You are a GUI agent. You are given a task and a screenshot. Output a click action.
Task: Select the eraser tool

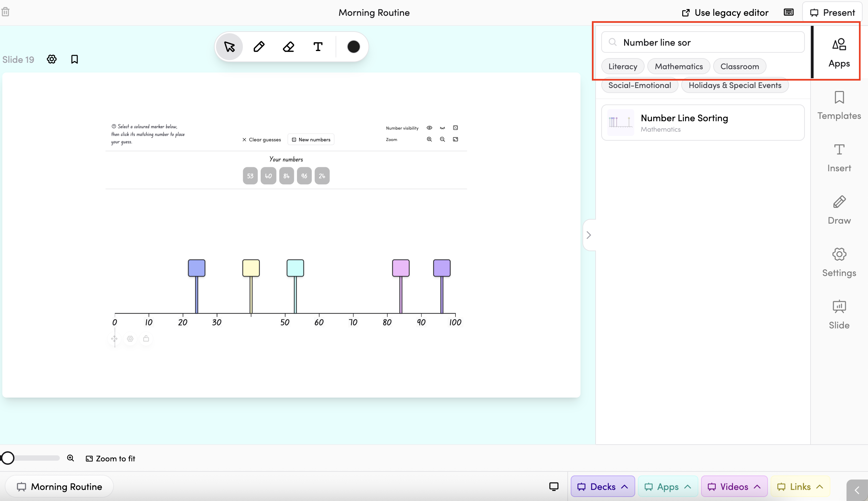click(x=289, y=46)
